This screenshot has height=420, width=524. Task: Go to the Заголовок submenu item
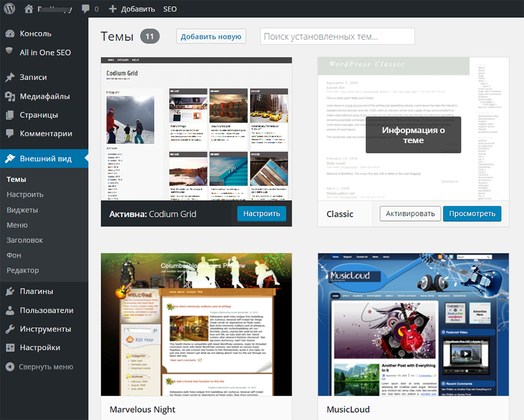point(25,240)
